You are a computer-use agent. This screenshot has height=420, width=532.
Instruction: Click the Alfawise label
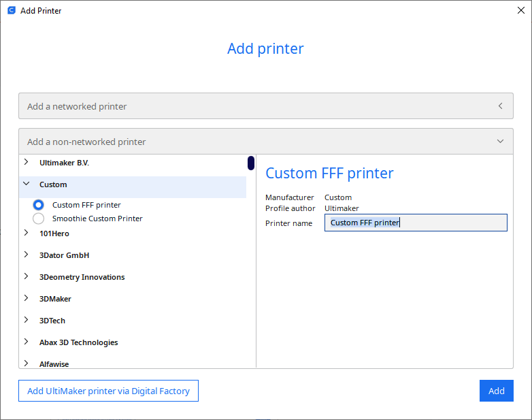point(54,364)
